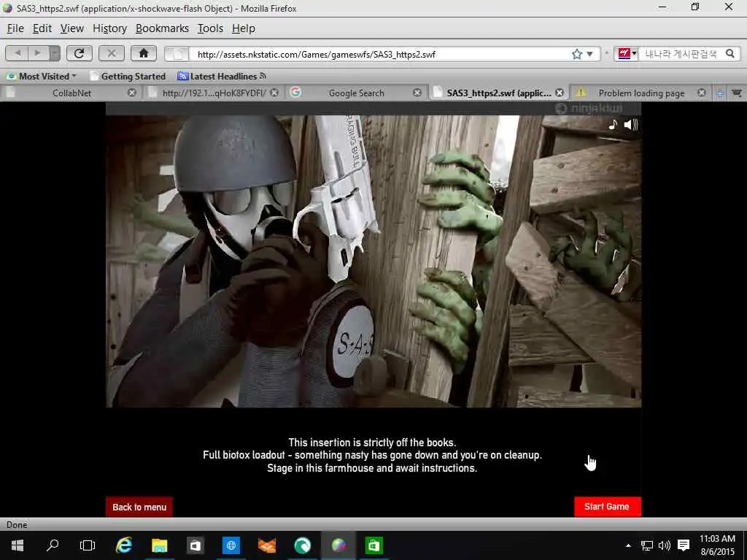Reload the current page
747x560 pixels.
pos(79,53)
